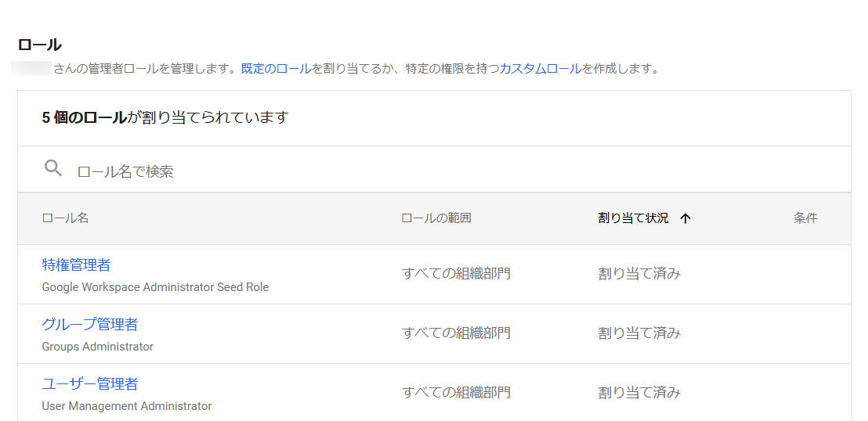Click すべての組織部門 in the ユーザー管理者 row

coord(456,393)
